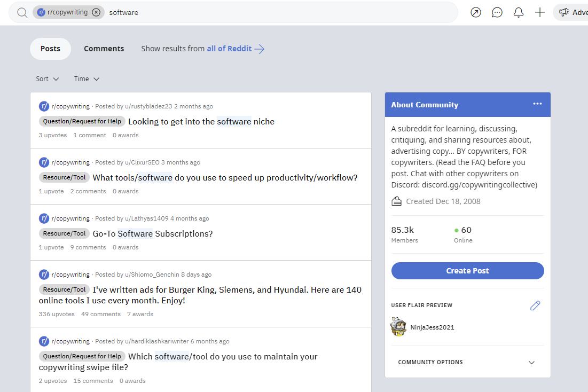This screenshot has width=588, height=392.
Task: Click the plus icon to create content
Action: 539,12
